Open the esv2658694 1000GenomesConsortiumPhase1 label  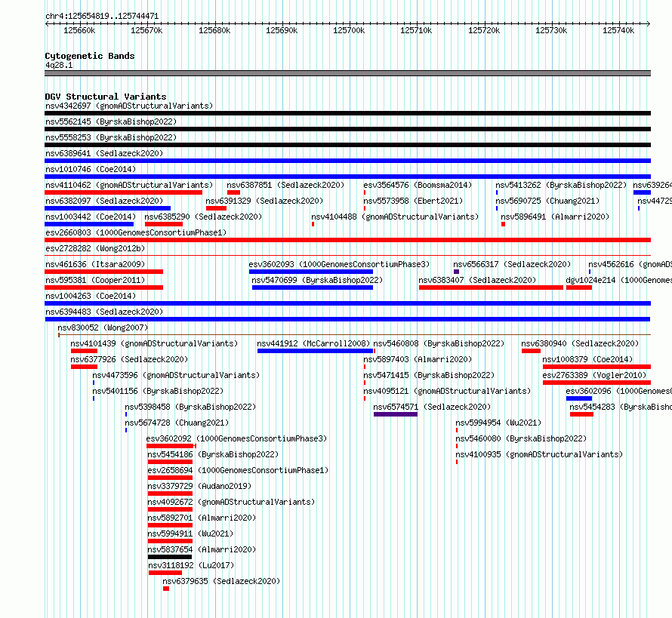click(x=238, y=470)
